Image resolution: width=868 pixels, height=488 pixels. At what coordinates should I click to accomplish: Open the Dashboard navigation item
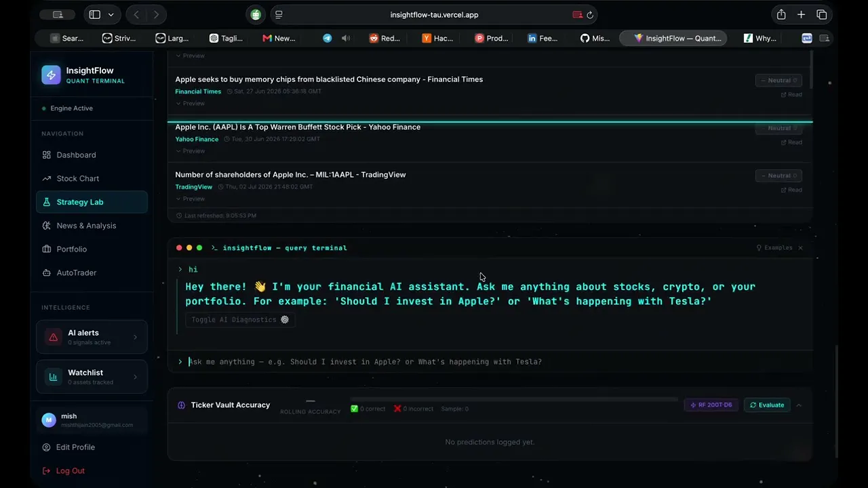point(92,155)
